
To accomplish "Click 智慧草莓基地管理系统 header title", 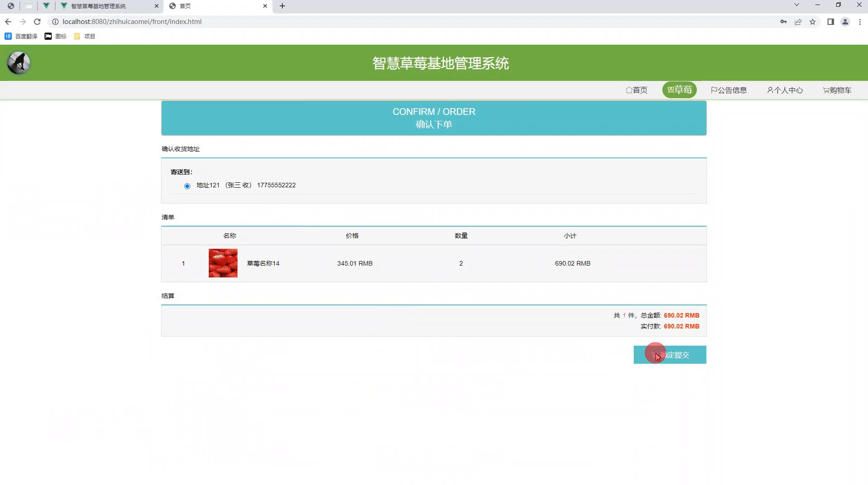I will 440,63.
